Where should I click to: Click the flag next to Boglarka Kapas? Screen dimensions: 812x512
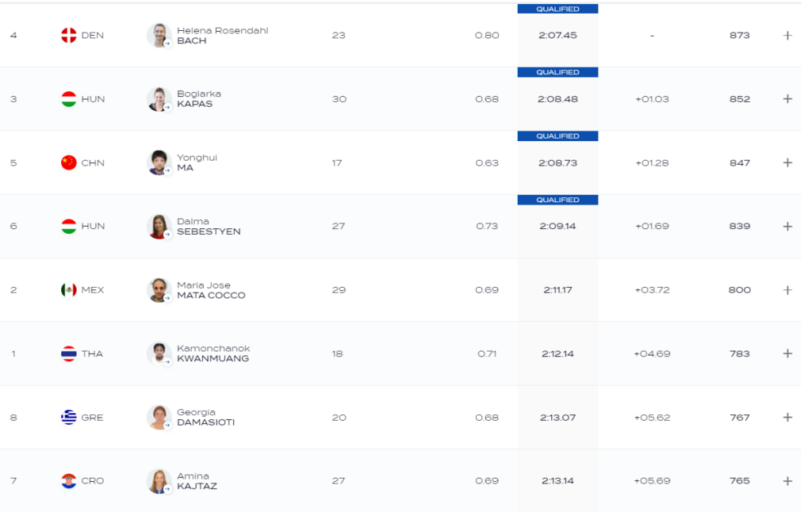click(x=69, y=99)
